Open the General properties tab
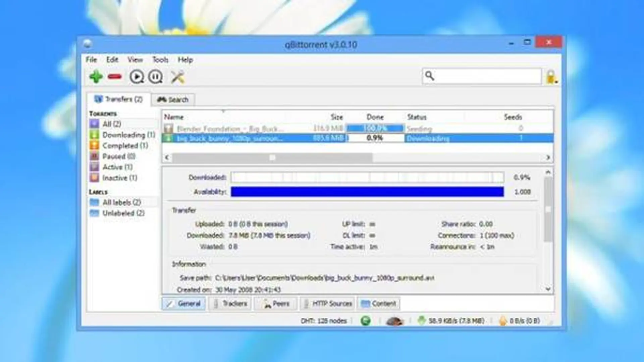The image size is (644, 362). point(184,304)
